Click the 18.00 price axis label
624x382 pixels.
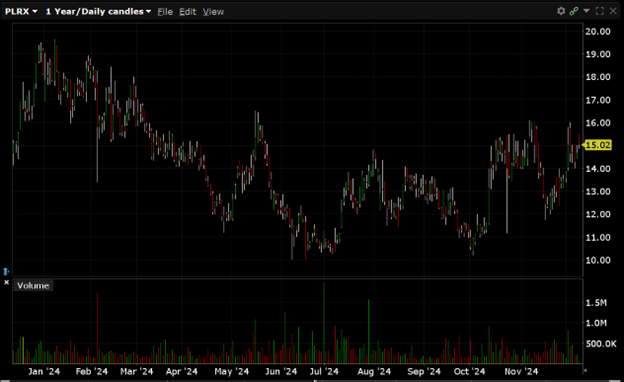(x=598, y=77)
